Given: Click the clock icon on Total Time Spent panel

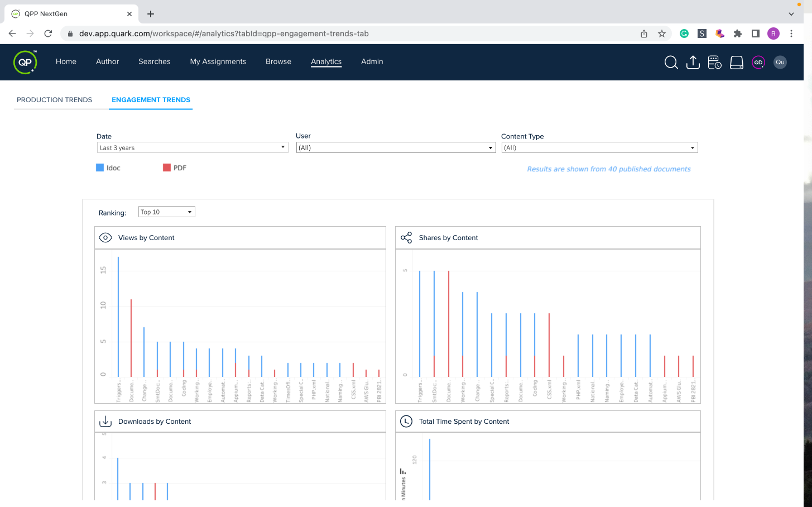Looking at the screenshot, I should tap(406, 421).
